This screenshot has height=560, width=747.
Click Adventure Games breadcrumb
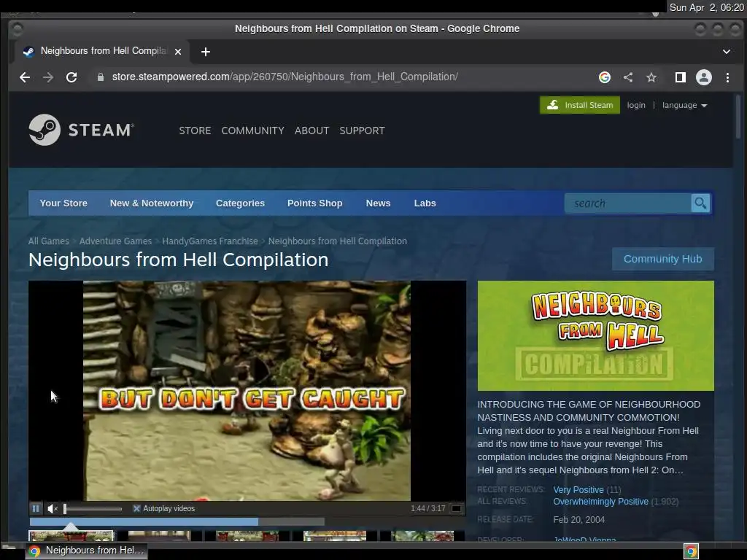116,241
